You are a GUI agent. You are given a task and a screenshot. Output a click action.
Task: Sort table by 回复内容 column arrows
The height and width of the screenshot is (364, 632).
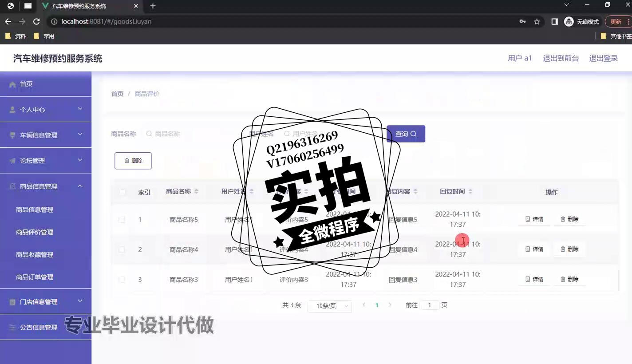(x=415, y=191)
